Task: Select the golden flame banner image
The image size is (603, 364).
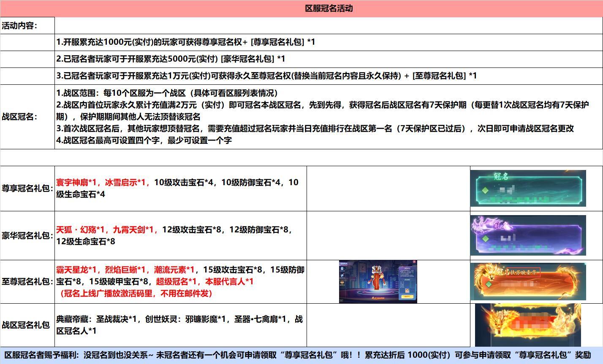Action: [528, 325]
